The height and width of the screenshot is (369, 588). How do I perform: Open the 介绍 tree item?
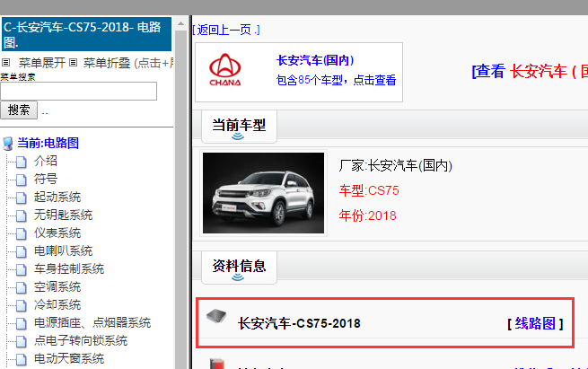(46, 161)
